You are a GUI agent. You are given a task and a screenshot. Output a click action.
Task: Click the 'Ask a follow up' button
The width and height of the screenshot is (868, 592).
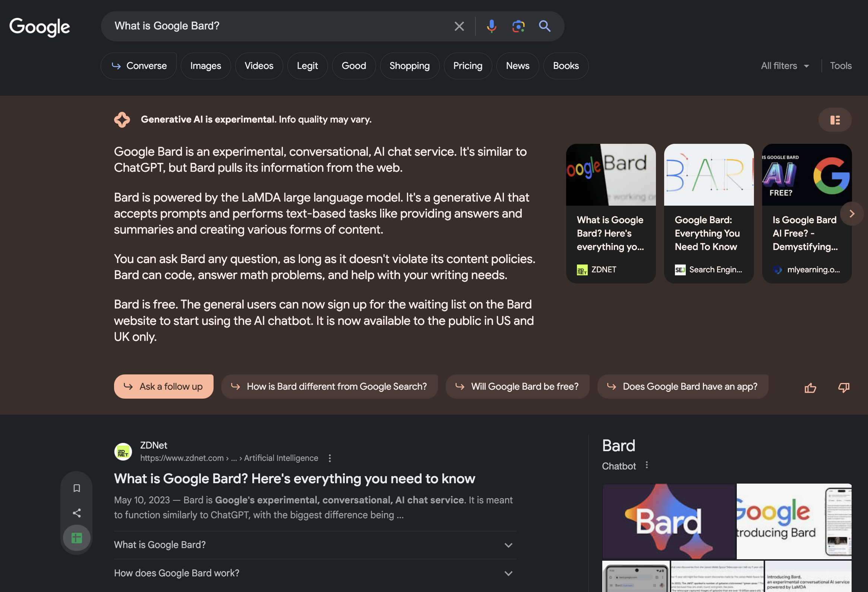click(164, 386)
